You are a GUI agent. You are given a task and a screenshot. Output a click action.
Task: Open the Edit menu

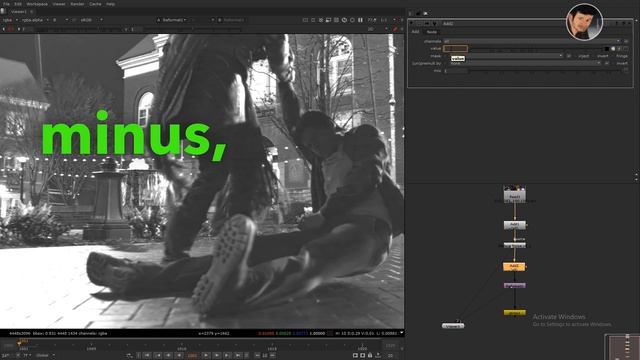pyautogui.click(x=18, y=4)
